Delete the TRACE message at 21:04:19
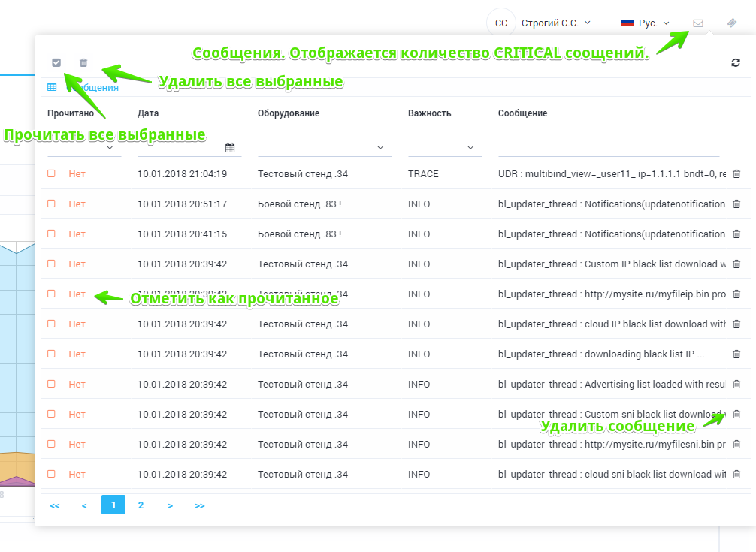This screenshot has height=552, width=756. click(736, 173)
